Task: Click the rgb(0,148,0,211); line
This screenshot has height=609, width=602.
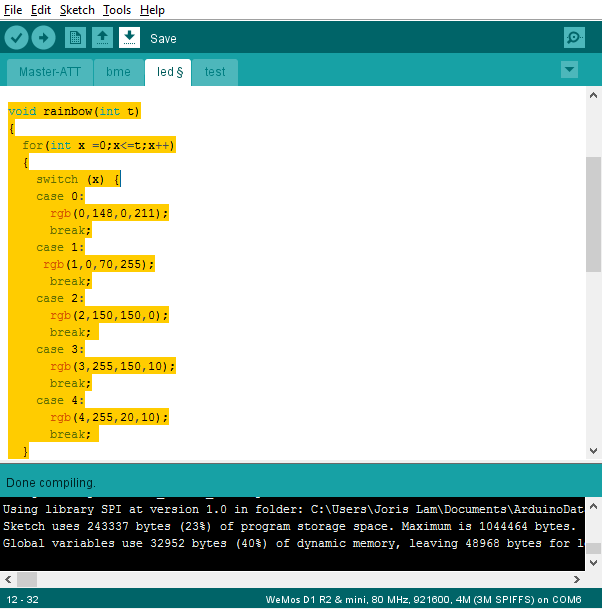Action: click(x=109, y=213)
